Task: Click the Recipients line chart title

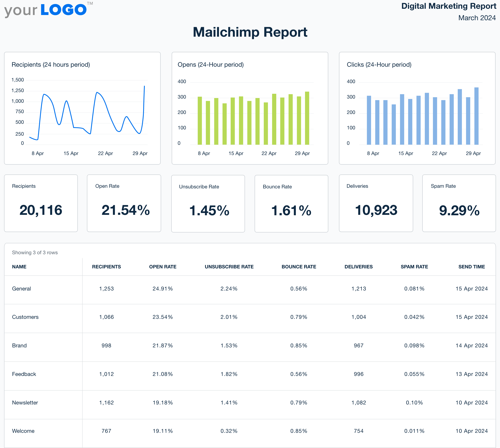Action: click(x=51, y=65)
